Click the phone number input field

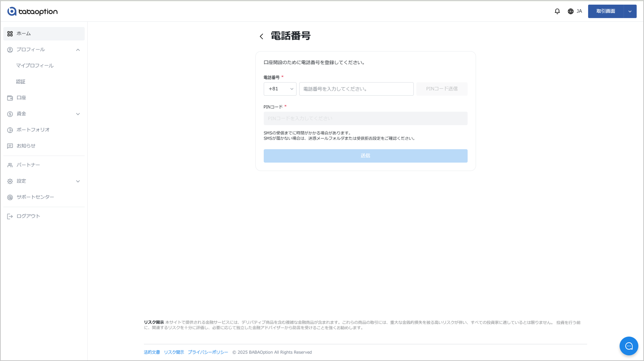point(356,89)
